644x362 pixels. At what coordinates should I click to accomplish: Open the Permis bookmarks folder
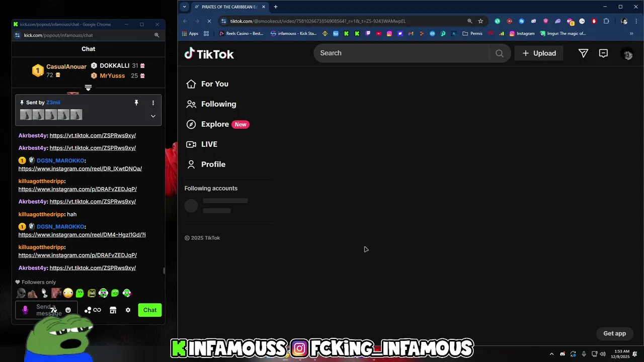472,34
